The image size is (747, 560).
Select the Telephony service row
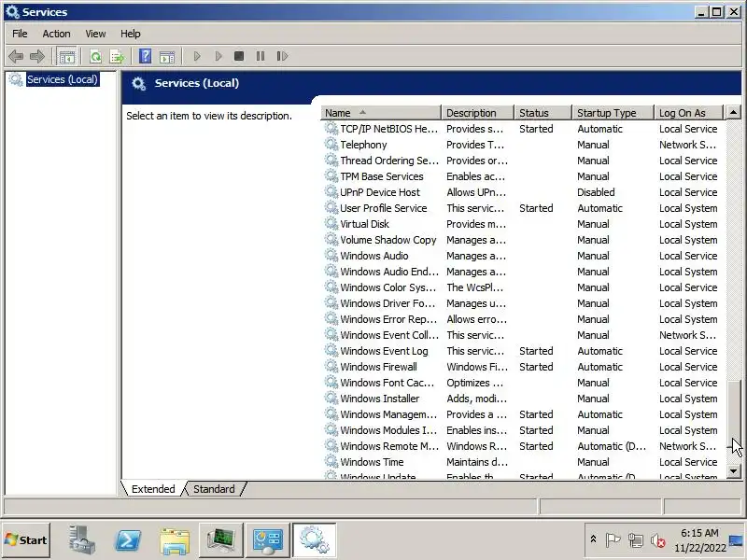coord(522,145)
